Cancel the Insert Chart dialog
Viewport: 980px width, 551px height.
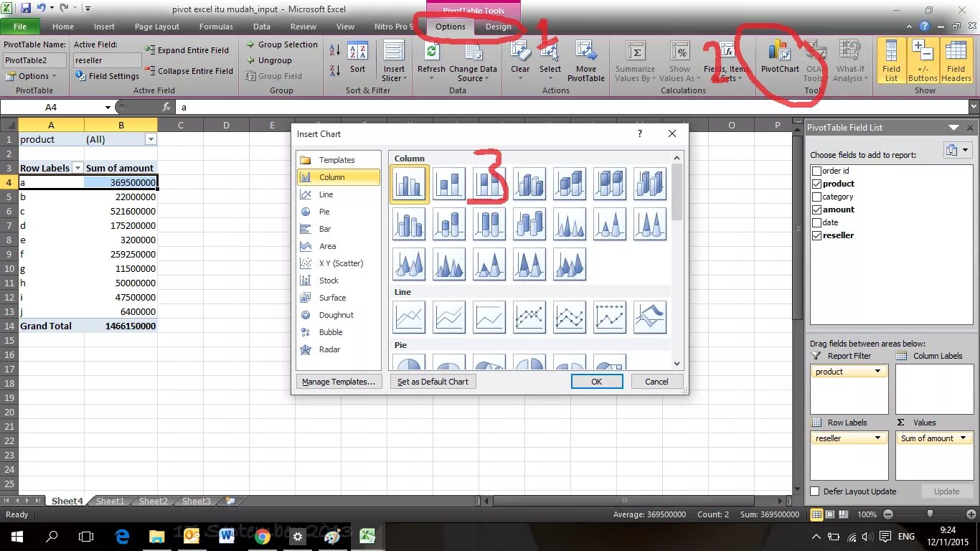656,382
